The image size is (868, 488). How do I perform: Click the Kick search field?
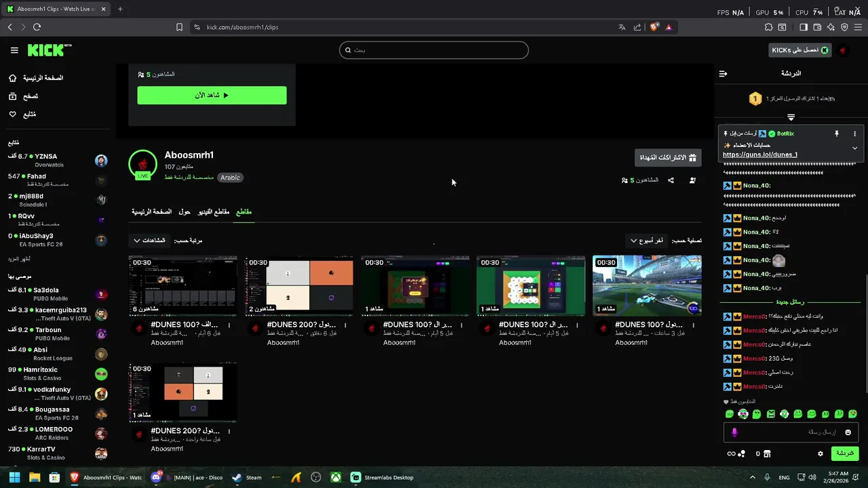434,50
